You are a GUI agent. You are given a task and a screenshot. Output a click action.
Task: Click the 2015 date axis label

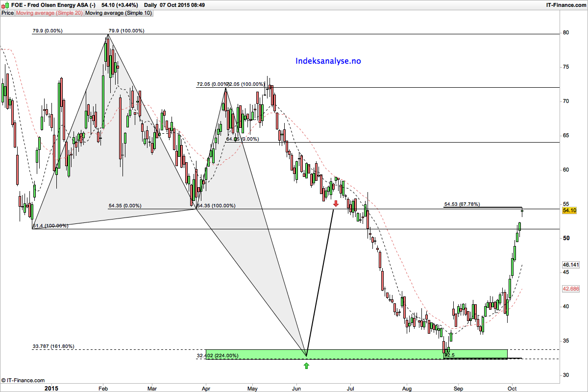click(x=51, y=389)
